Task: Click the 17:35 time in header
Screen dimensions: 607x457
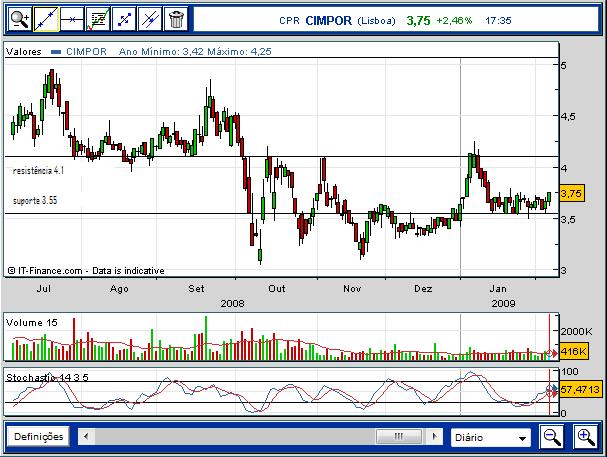Action: point(498,21)
